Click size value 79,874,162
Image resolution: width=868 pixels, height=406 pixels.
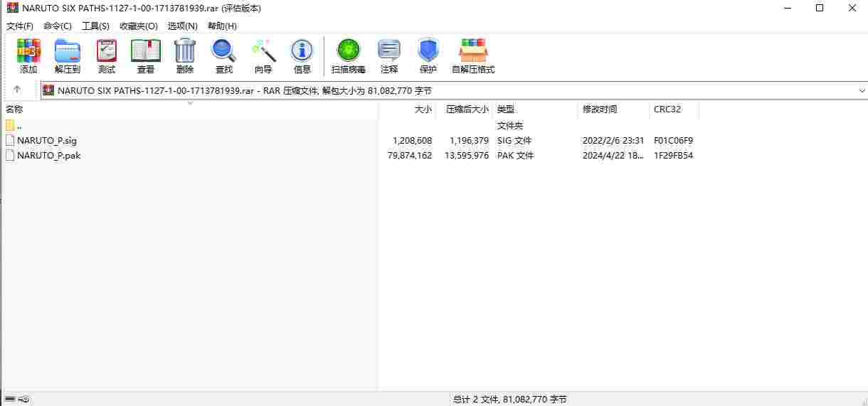click(x=410, y=155)
